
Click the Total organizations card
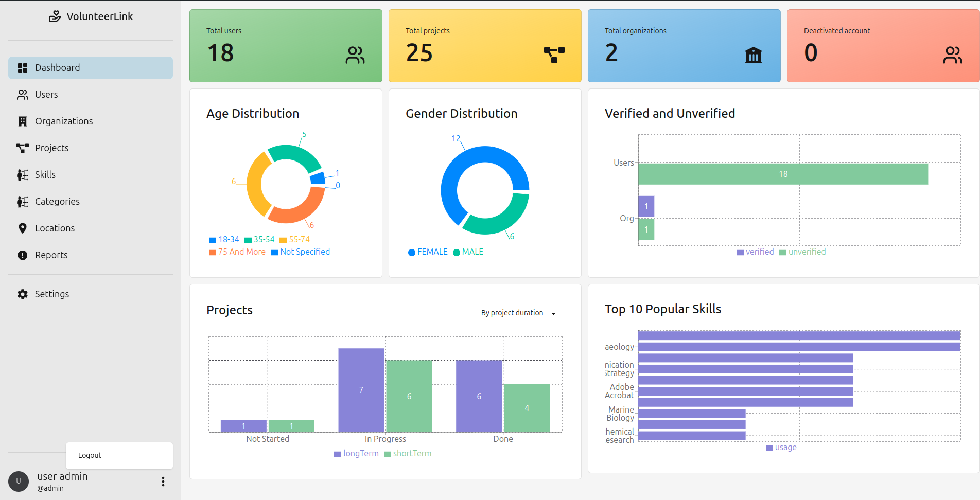(684, 46)
